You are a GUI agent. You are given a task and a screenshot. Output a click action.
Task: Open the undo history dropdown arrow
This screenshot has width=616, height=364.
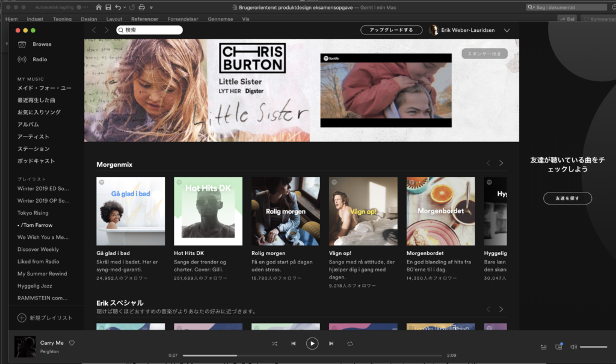tap(125, 7)
